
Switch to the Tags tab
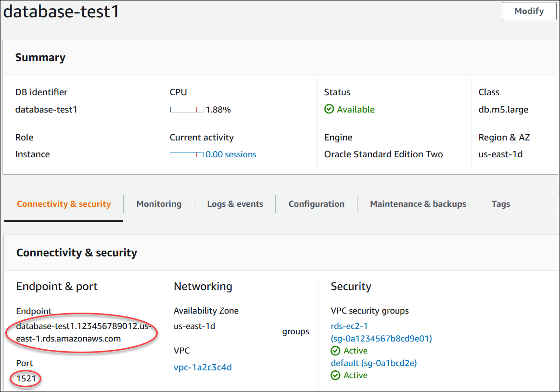500,204
